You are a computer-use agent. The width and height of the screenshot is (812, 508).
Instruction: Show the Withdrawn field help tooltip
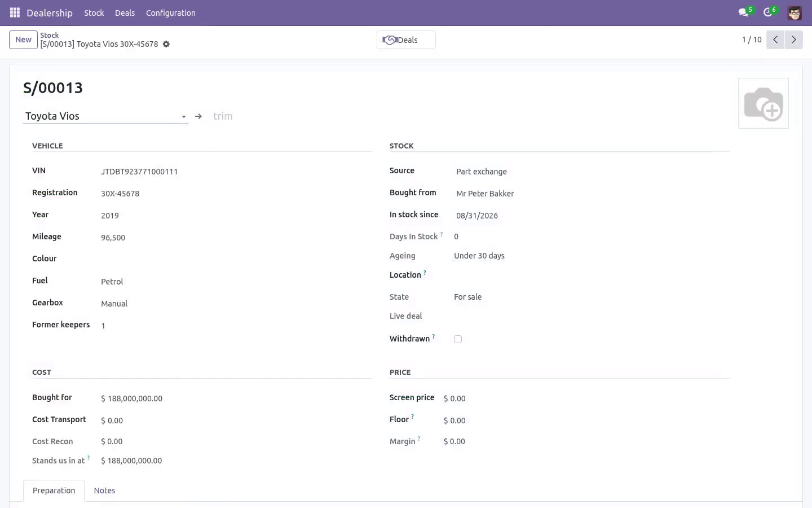[x=434, y=336]
